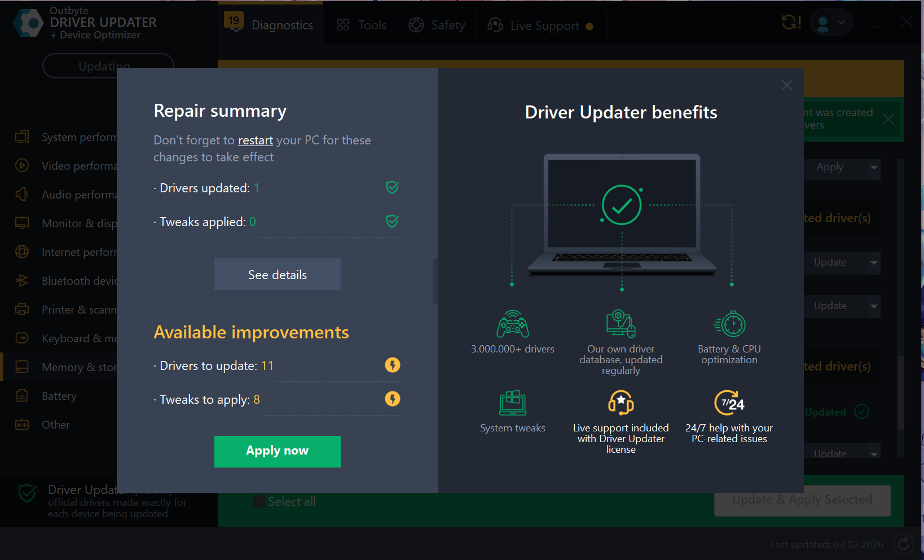Screen dimensions: 924x560
Task: Close the Repair summary dialog
Action: click(786, 85)
